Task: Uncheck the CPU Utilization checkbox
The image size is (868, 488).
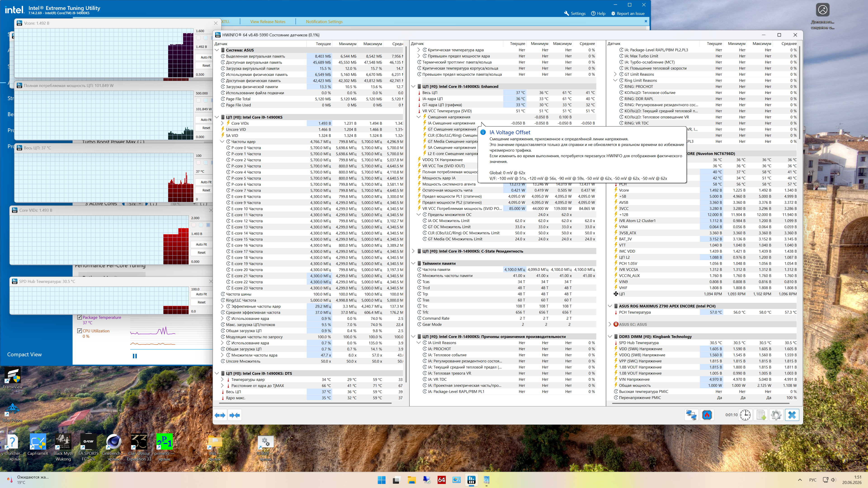Action: pyautogui.click(x=80, y=331)
